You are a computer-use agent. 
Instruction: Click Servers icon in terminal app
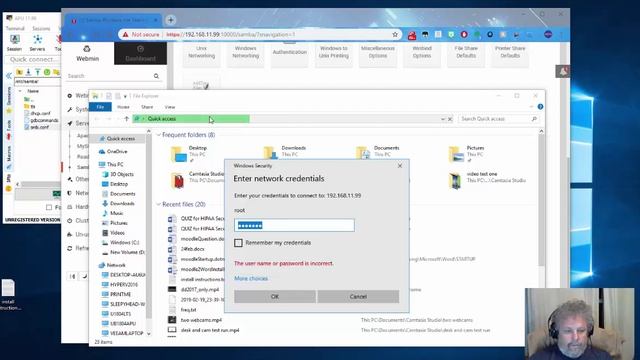pyautogui.click(x=37, y=42)
